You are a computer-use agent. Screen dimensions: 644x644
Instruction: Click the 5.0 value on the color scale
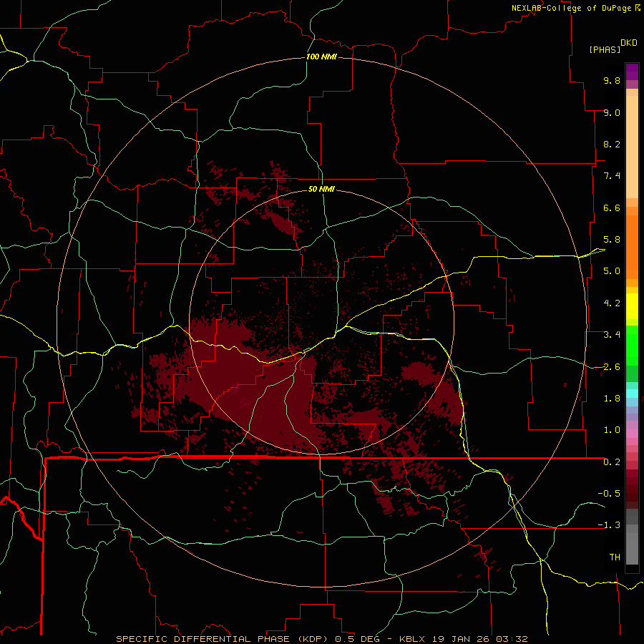(x=612, y=271)
